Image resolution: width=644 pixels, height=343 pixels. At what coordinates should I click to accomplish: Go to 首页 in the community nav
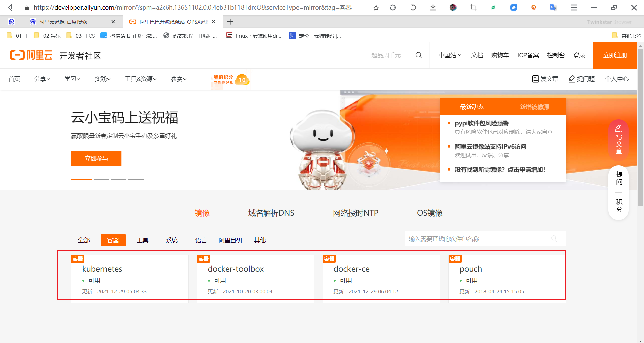point(14,79)
